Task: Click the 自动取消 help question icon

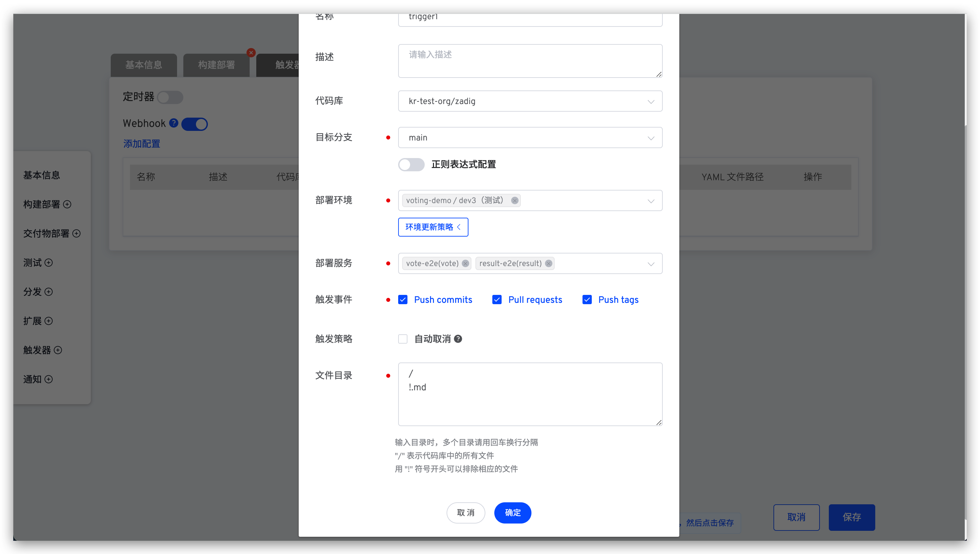Action: coord(458,339)
